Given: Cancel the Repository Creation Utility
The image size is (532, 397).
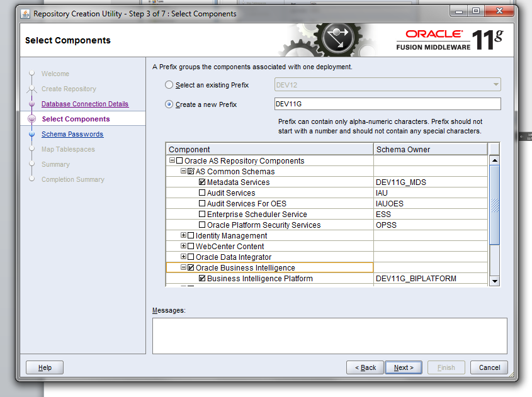Looking at the screenshot, I should (489, 367).
